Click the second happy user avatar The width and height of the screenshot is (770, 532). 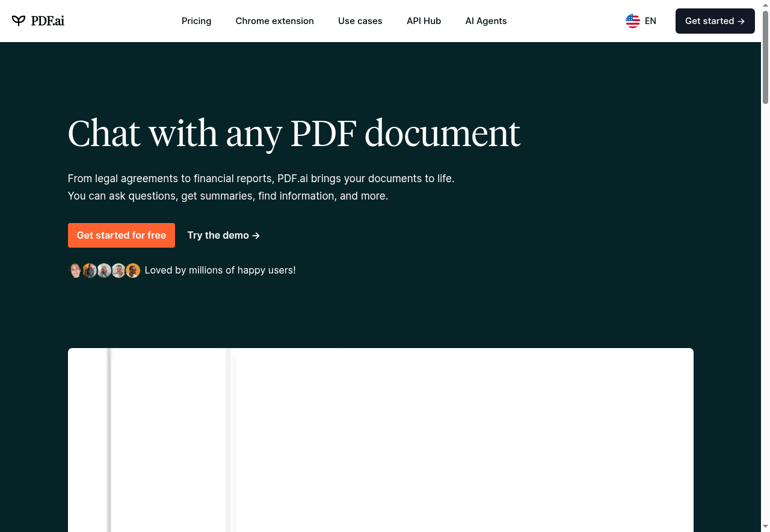90,270
